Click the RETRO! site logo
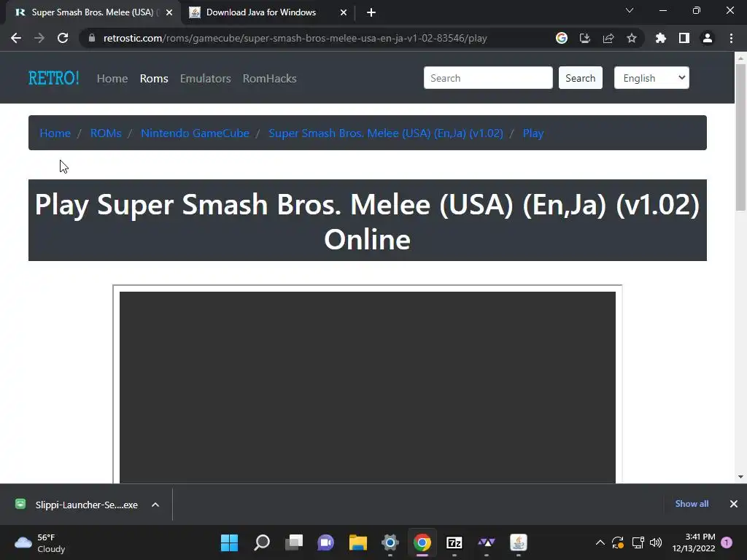Image resolution: width=747 pixels, height=560 pixels. click(54, 78)
